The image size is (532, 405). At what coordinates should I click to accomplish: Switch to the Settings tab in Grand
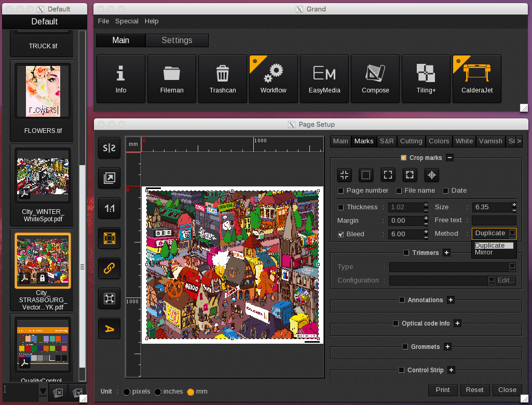coord(177,40)
